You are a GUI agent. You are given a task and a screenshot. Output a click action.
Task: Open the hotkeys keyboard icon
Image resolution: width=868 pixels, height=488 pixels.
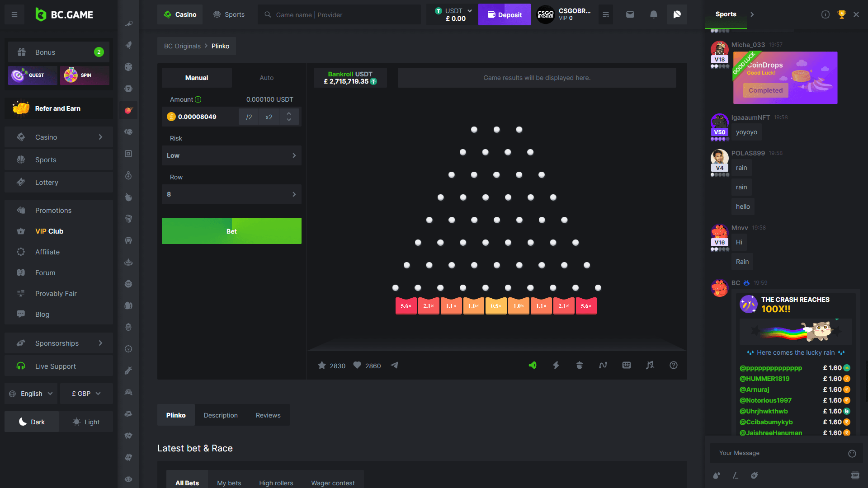626,365
